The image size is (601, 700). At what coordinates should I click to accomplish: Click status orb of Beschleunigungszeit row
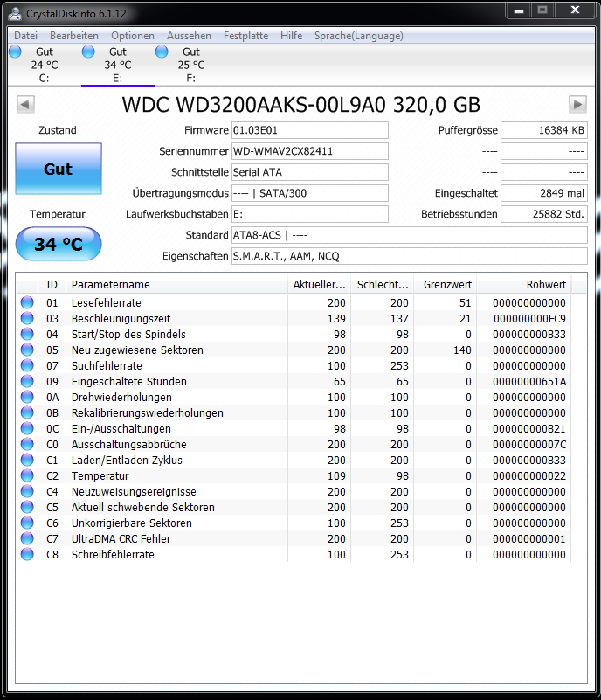point(27,318)
